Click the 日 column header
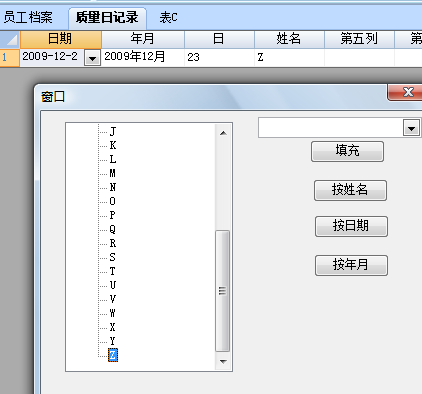 click(x=219, y=39)
